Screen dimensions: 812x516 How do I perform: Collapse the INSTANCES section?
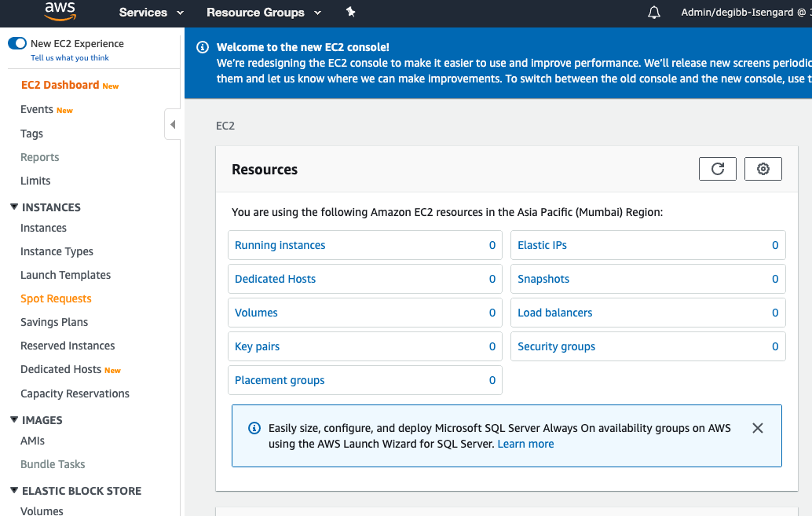pyautogui.click(x=11, y=207)
